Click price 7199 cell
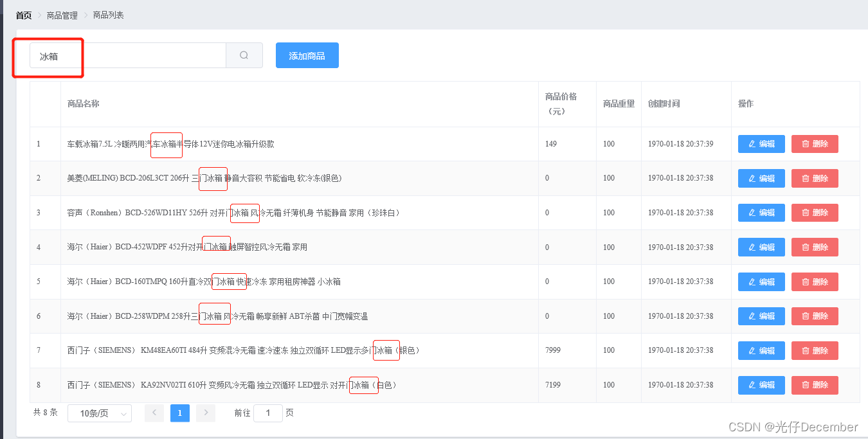Screen dimensions: 868x439 pyautogui.click(x=553, y=385)
